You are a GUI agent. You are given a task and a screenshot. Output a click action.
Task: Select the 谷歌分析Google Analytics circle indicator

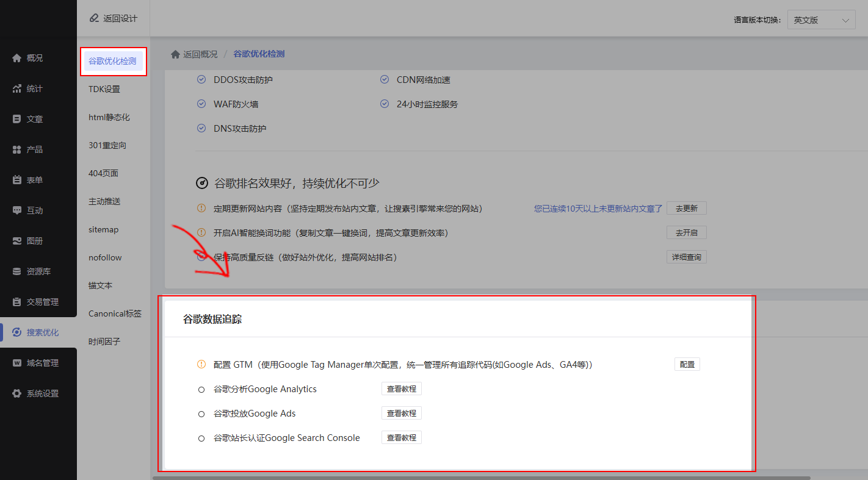click(201, 389)
